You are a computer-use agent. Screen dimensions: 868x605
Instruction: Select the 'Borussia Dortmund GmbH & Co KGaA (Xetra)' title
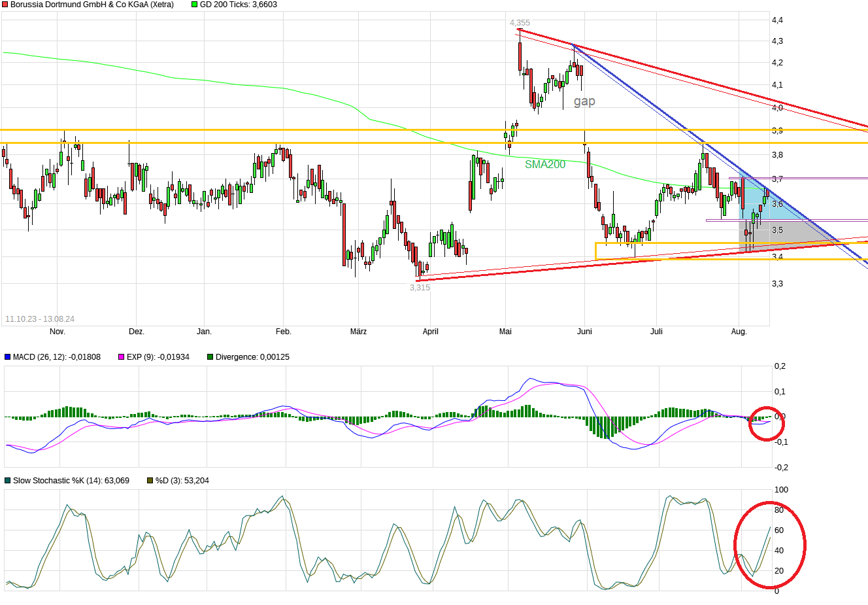click(92, 5)
